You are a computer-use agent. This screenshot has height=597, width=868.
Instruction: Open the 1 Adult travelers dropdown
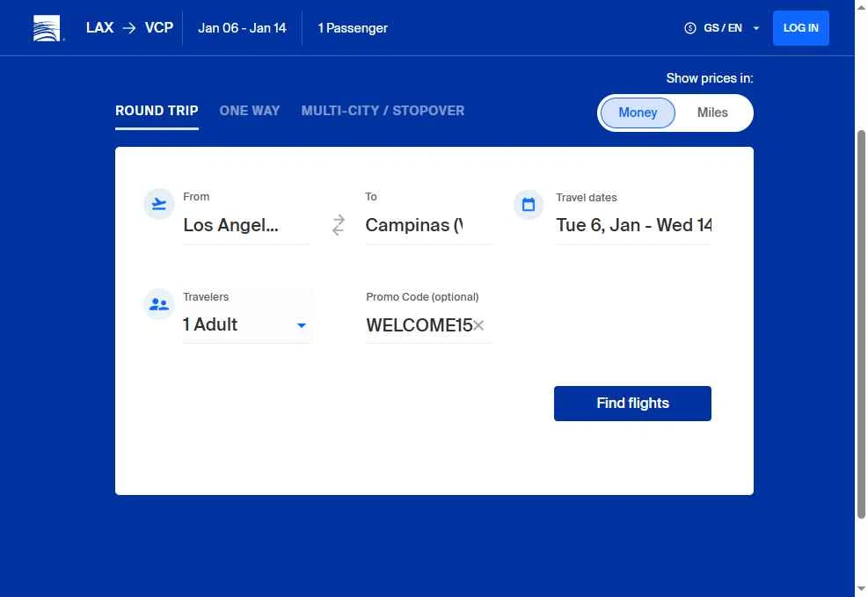point(246,324)
